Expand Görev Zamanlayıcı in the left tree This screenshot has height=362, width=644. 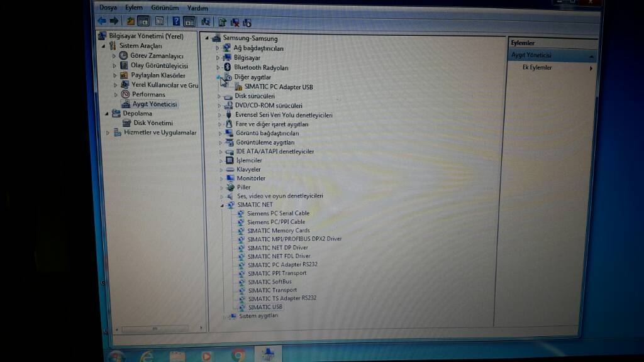tap(114, 56)
